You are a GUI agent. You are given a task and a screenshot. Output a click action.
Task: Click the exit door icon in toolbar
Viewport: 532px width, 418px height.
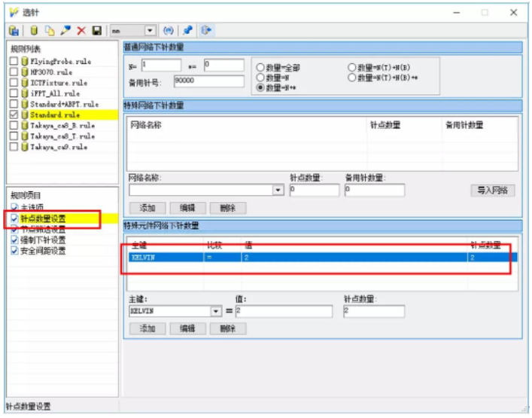(x=205, y=31)
